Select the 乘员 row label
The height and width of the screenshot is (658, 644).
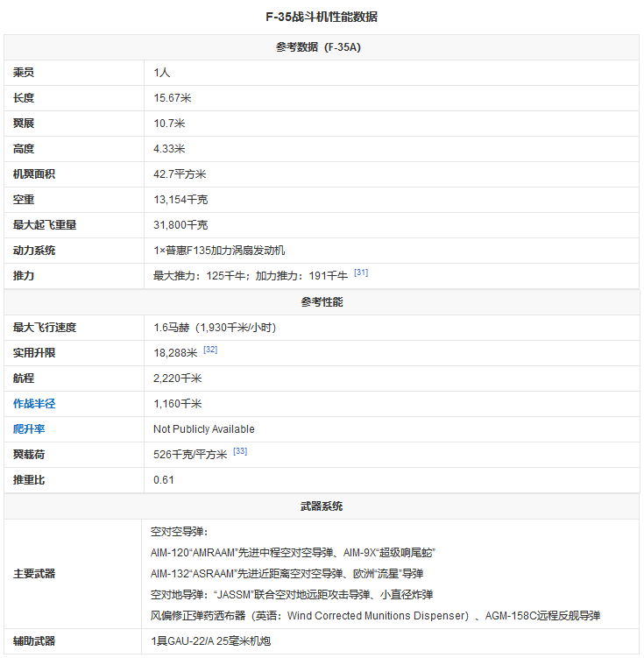point(24,73)
